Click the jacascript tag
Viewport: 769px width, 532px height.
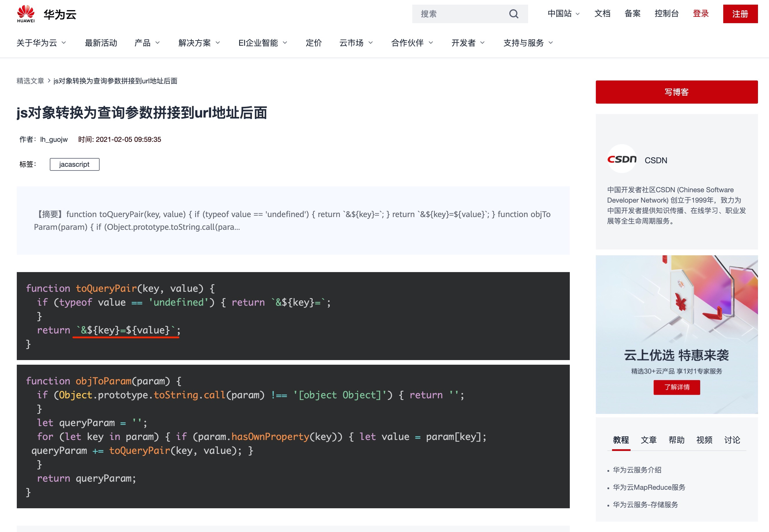tap(74, 164)
